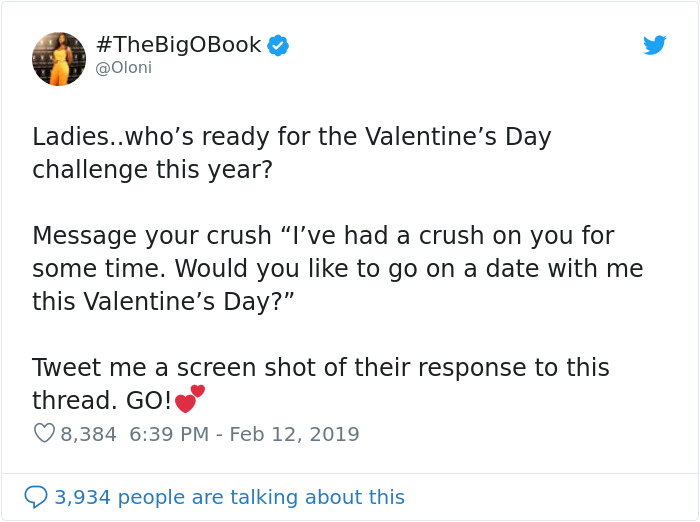The image size is (700, 522).
Task: Open "3,934 people are talking about this"
Action: tap(229, 497)
